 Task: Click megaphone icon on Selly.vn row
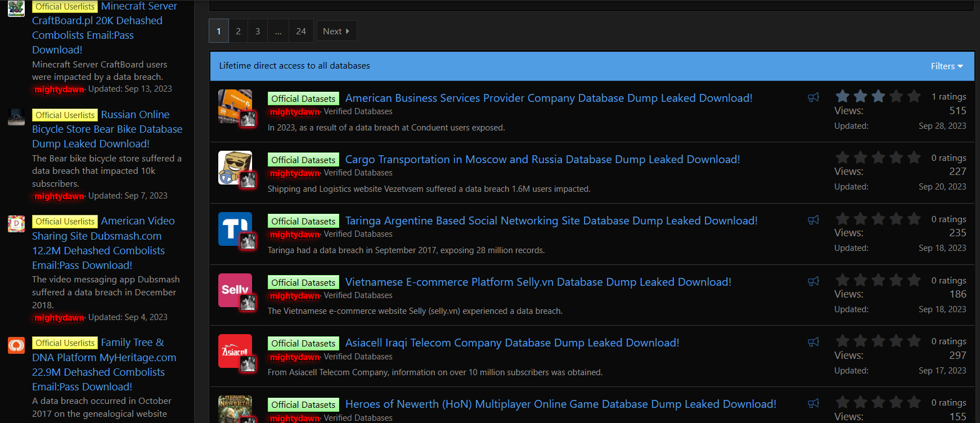[x=813, y=281]
